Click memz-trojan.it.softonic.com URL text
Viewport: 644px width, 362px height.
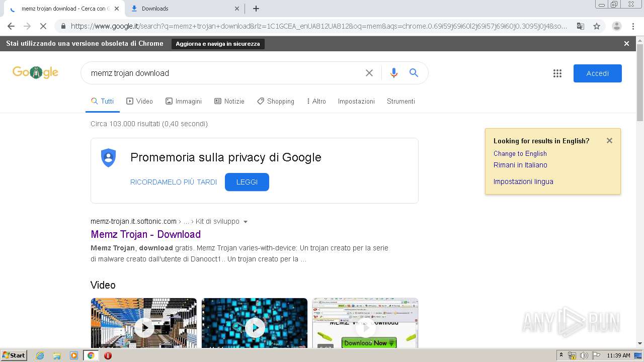(133, 221)
